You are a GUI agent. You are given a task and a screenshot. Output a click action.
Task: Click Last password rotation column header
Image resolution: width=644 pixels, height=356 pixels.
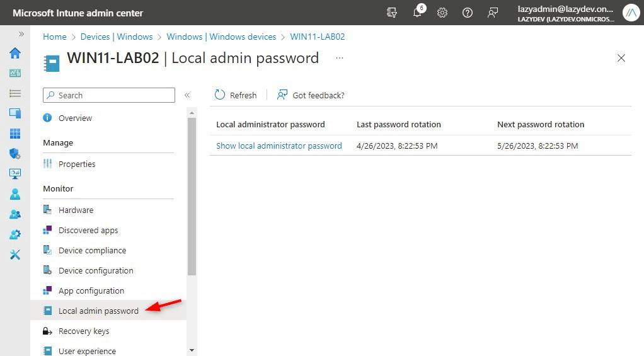[x=398, y=124]
